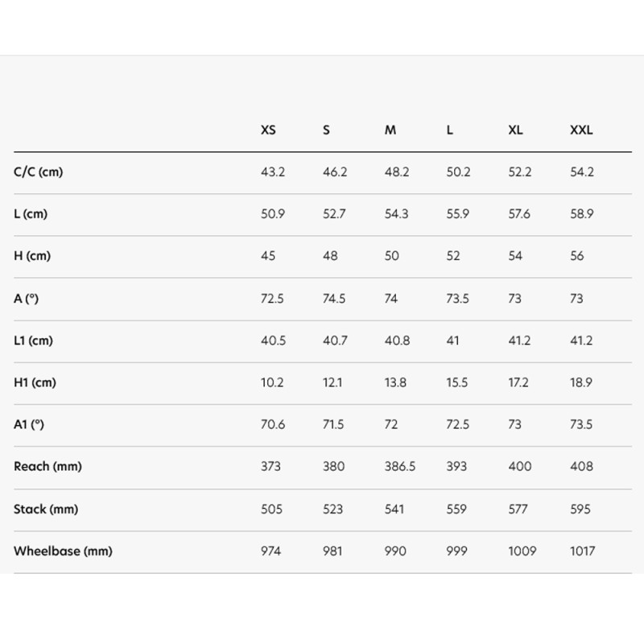
Task: Click the 58.9 length value
Action: coord(581,214)
